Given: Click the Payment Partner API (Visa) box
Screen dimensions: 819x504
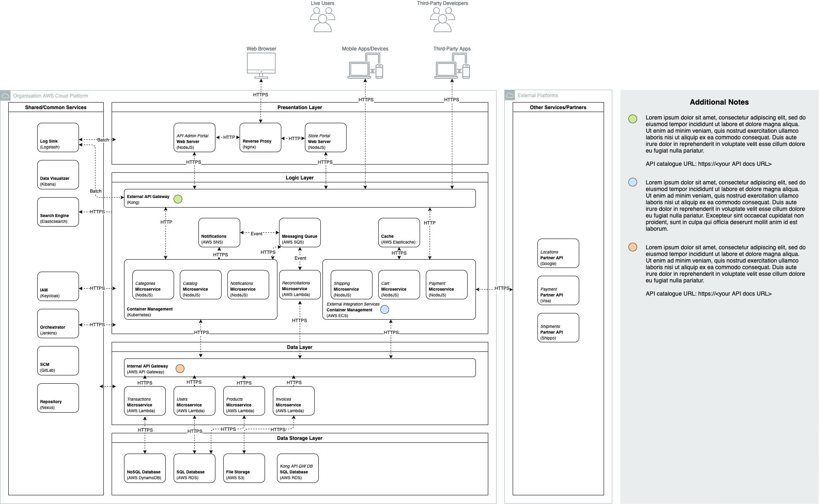Looking at the screenshot, I should (558, 291).
